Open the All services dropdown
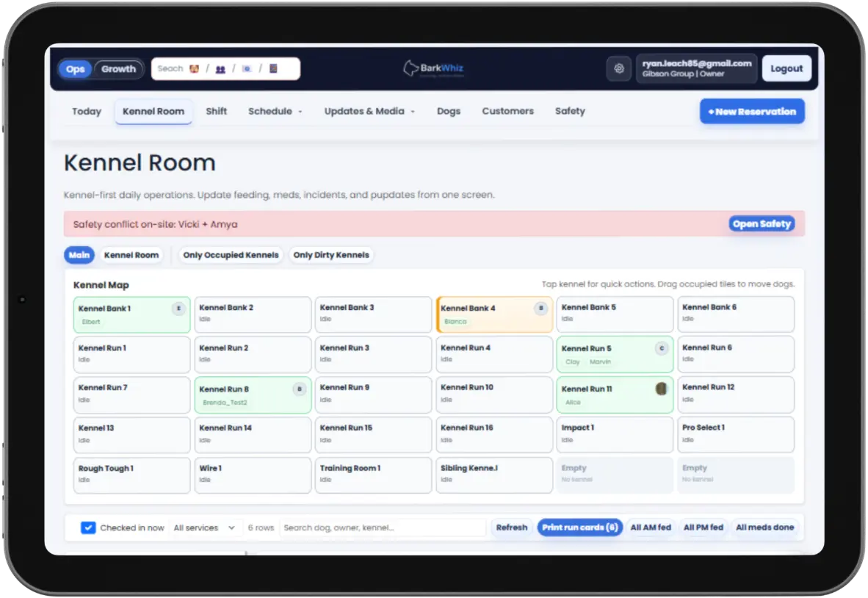The width and height of the screenshot is (868, 598). 204,527
